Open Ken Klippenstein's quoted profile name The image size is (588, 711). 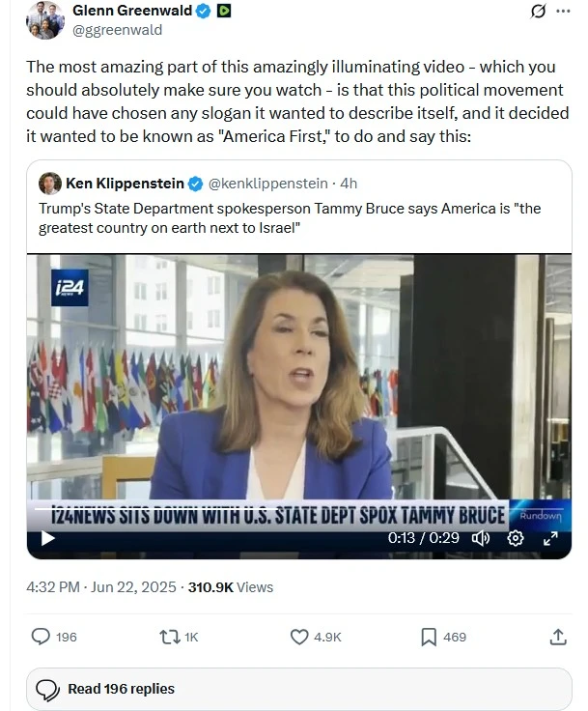tap(125, 184)
